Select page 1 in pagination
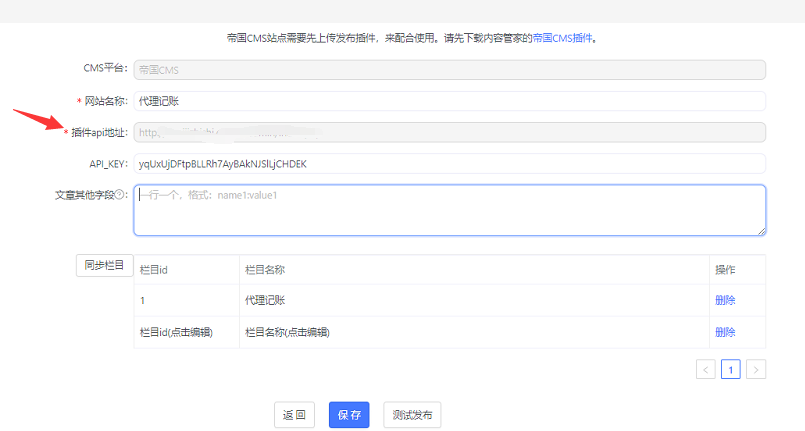This screenshot has height=431, width=805. coord(731,370)
